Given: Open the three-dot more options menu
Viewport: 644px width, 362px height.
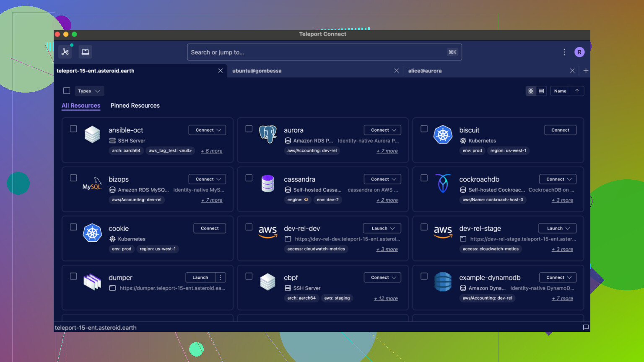Looking at the screenshot, I should coord(564,52).
